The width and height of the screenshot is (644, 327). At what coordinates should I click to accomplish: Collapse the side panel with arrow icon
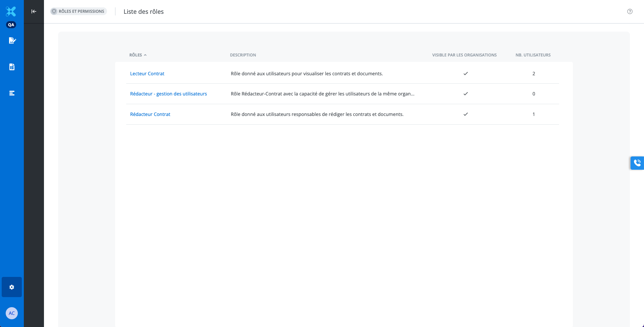click(34, 11)
